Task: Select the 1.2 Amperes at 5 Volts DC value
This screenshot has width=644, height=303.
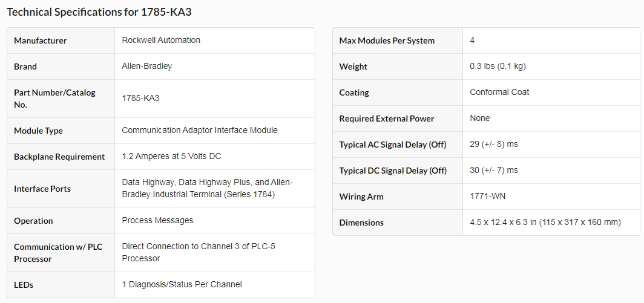Action: (171, 157)
